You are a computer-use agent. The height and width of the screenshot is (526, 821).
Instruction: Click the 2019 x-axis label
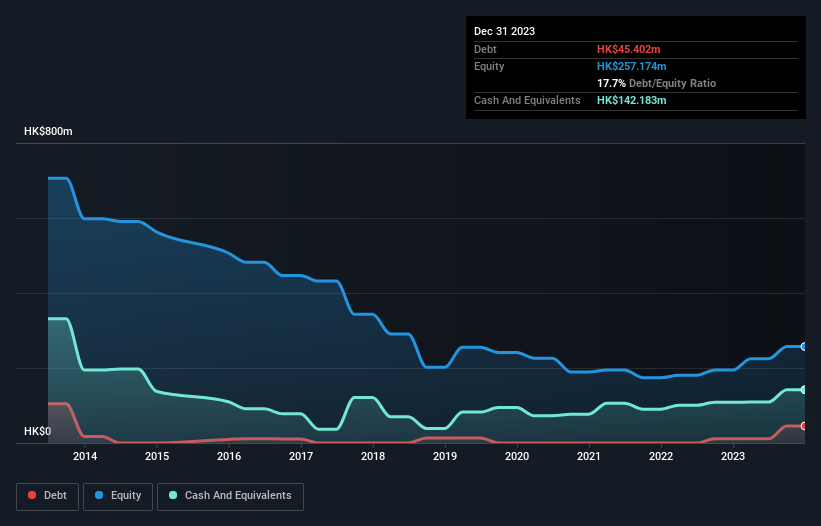coord(445,456)
